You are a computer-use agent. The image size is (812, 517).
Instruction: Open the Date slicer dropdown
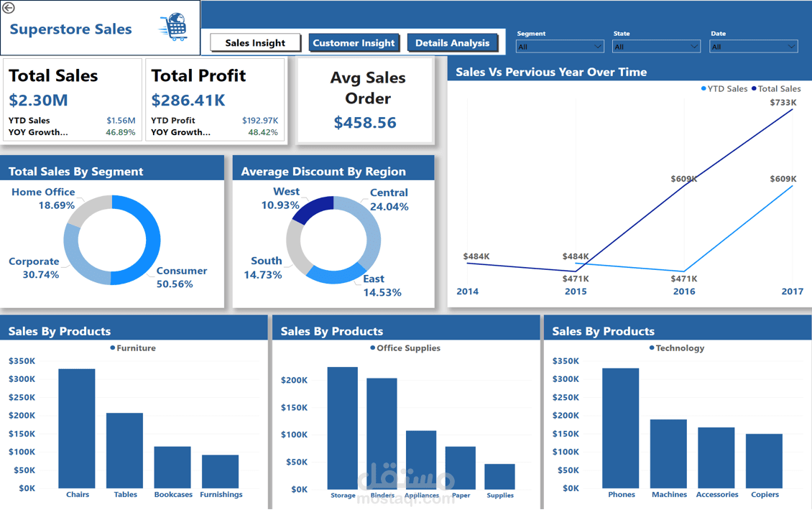pos(791,45)
